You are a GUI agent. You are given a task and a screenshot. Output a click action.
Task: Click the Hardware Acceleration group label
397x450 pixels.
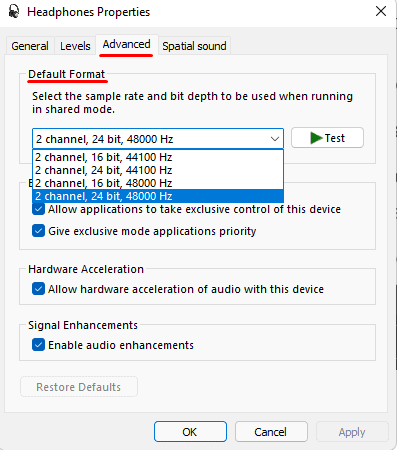pos(86,269)
